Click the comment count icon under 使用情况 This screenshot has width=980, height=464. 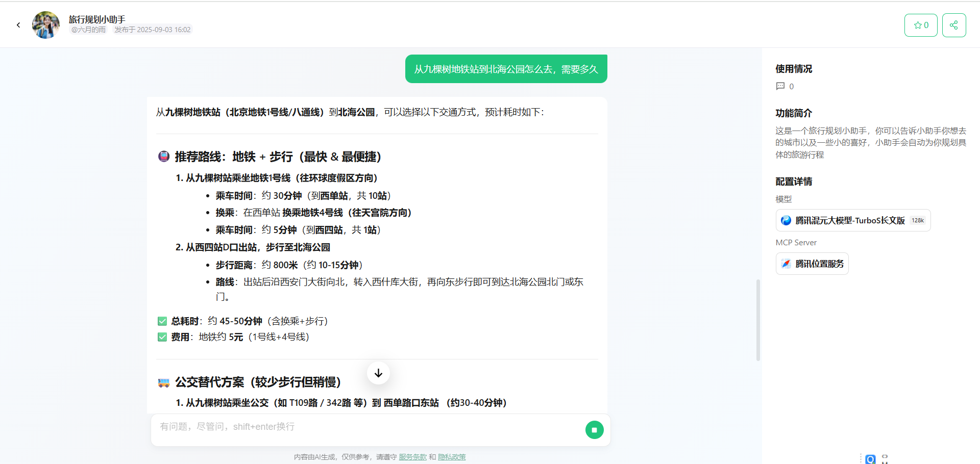click(780, 86)
